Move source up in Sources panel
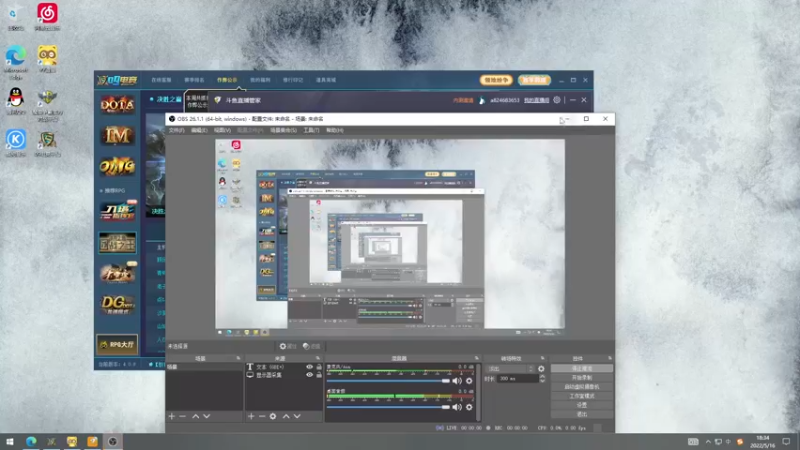Image resolution: width=800 pixels, height=450 pixels. tap(286, 416)
